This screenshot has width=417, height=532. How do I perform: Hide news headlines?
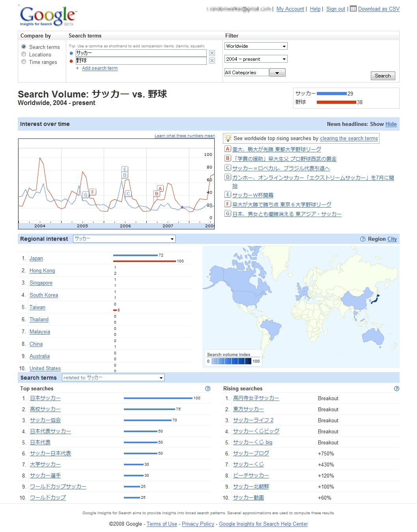click(x=391, y=124)
